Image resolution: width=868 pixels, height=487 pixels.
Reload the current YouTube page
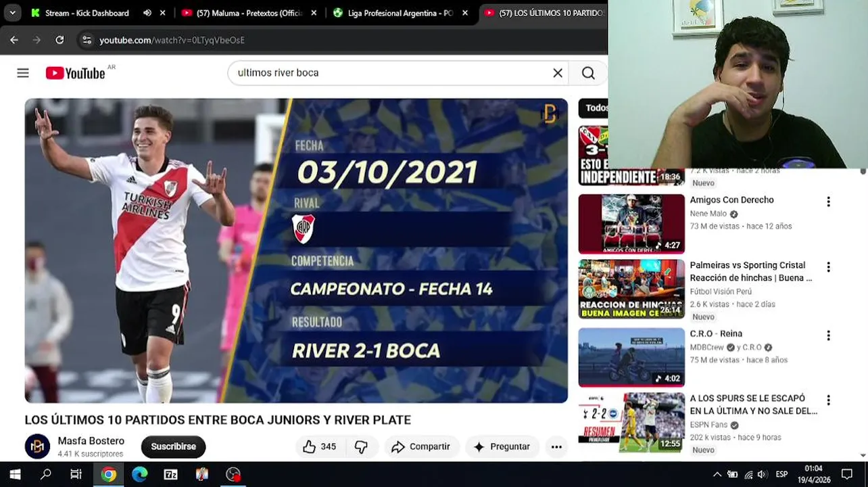pos(59,40)
